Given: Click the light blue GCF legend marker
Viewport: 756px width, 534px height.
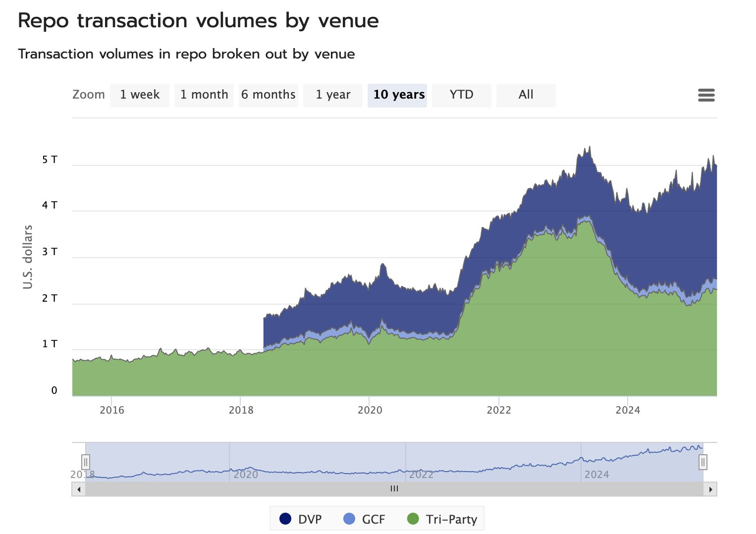Looking at the screenshot, I should tap(349, 519).
